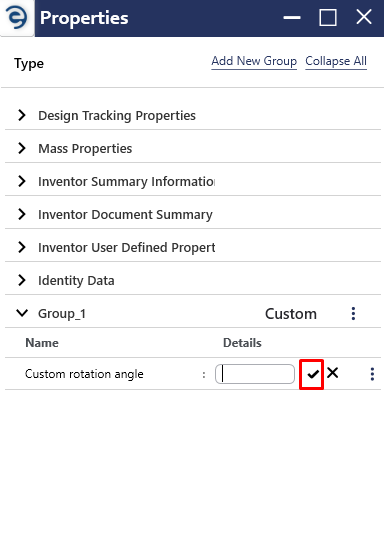Maximize the Properties window
Screen dimensions: 384x549
tap(328, 17)
